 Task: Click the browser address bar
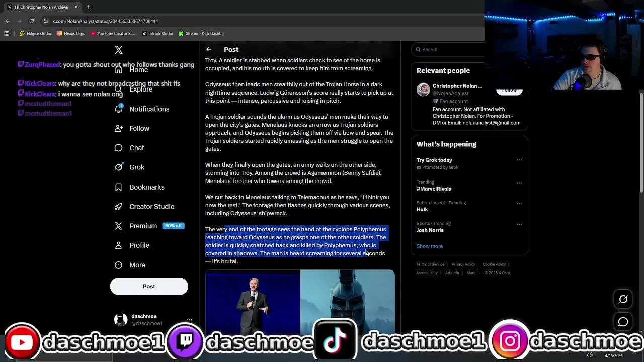tap(262, 21)
